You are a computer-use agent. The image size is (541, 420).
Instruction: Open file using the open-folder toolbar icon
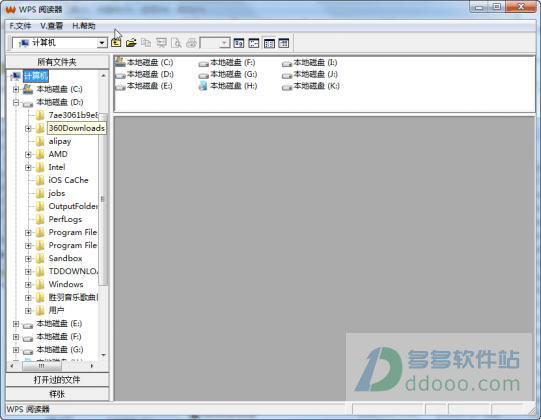click(x=131, y=43)
